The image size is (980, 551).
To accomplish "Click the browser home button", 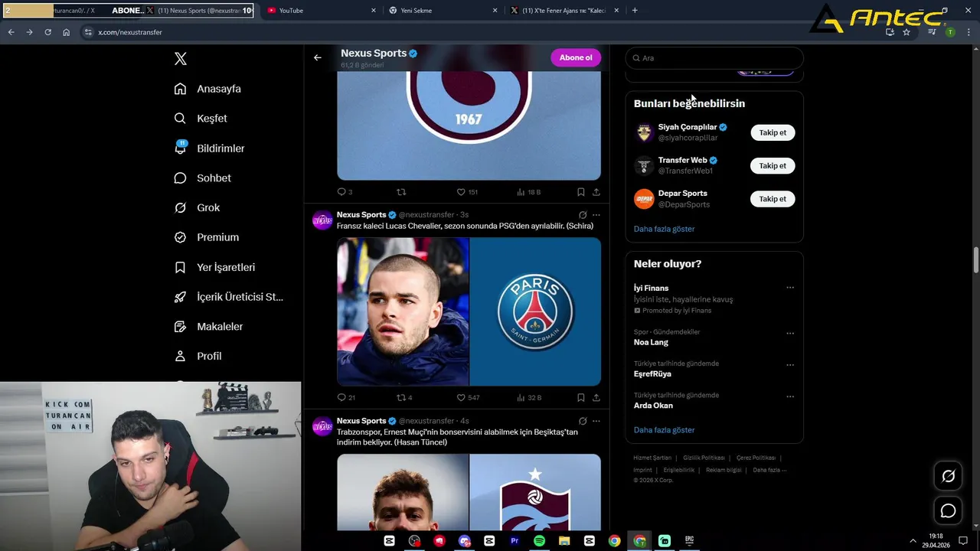I will pyautogui.click(x=67, y=32).
